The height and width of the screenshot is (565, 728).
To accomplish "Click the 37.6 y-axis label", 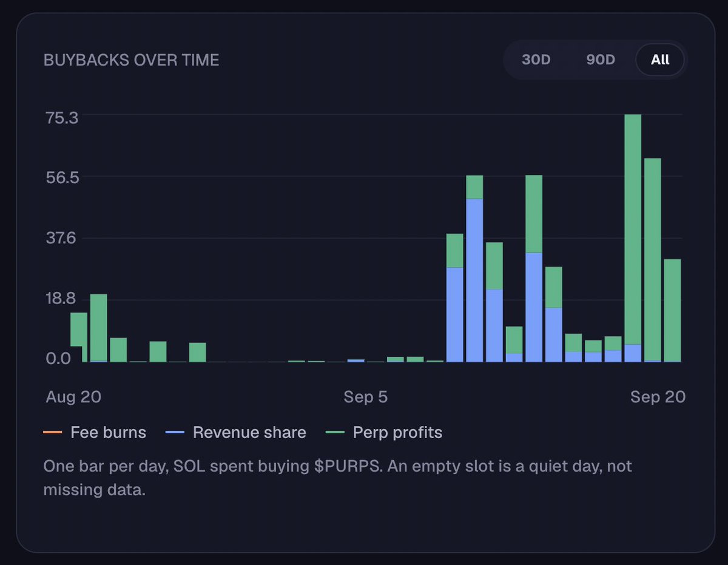I will click(62, 238).
